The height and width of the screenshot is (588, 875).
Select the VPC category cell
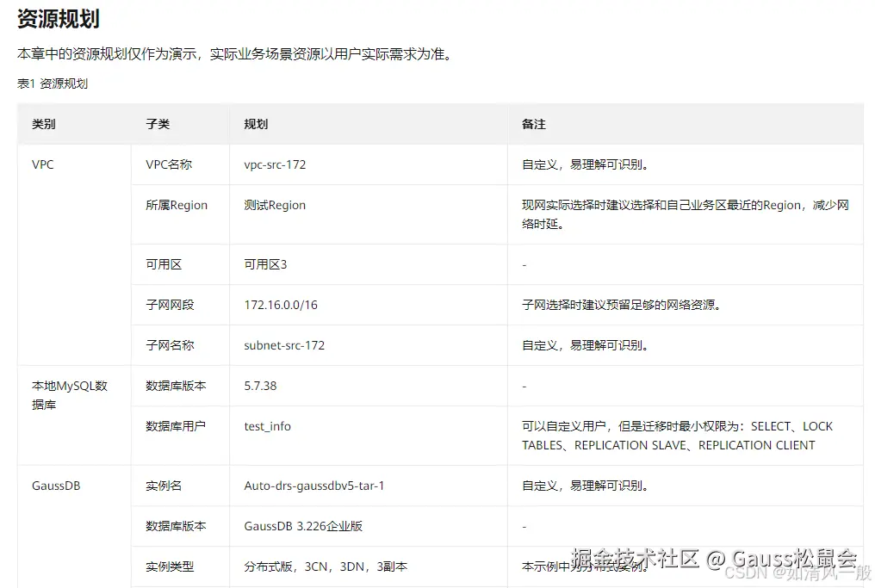click(x=42, y=164)
